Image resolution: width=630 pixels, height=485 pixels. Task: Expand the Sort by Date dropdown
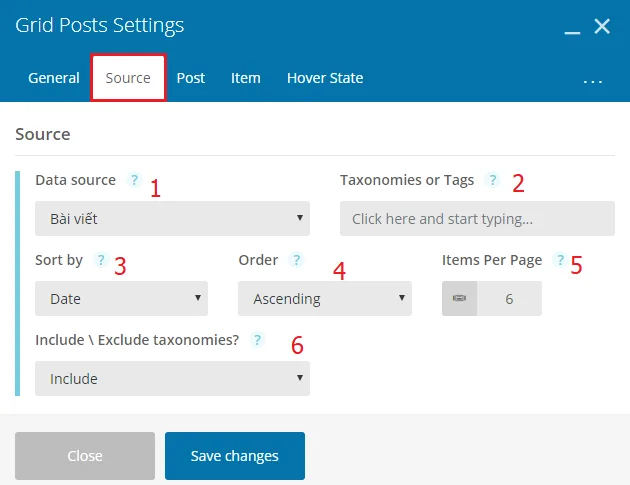coord(121,298)
